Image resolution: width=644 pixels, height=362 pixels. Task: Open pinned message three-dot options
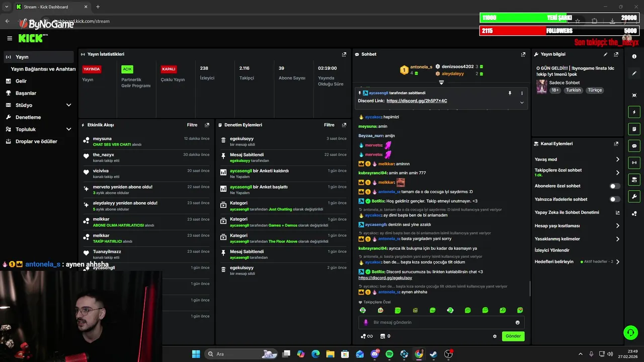pyautogui.click(x=522, y=93)
